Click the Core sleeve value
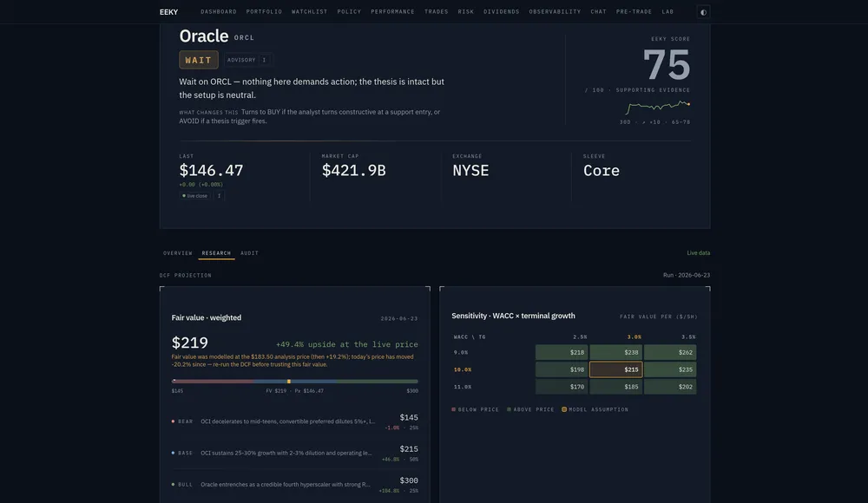868x503 pixels. click(x=602, y=171)
